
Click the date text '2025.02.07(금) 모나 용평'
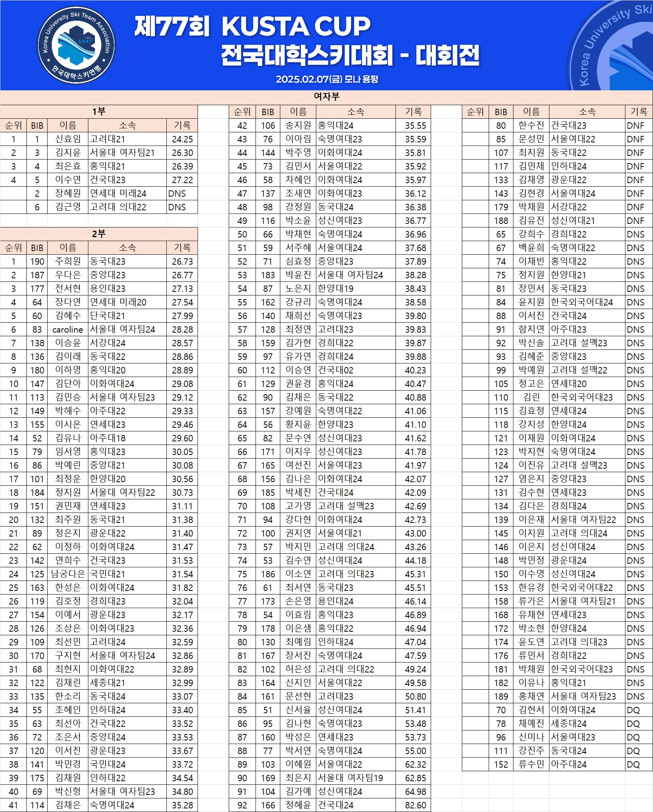click(327, 79)
